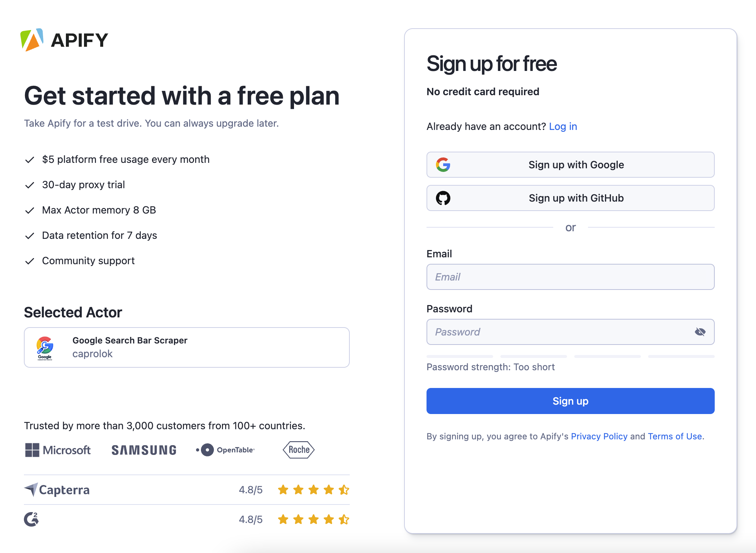
Task: Click the G2 rating logo
Action: click(x=31, y=519)
